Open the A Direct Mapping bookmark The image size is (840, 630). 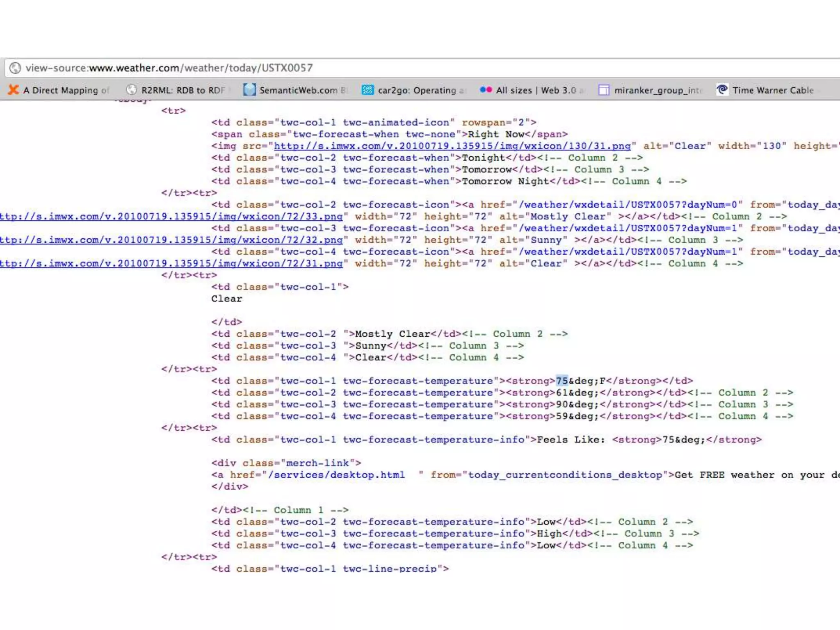click(x=66, y=90)
